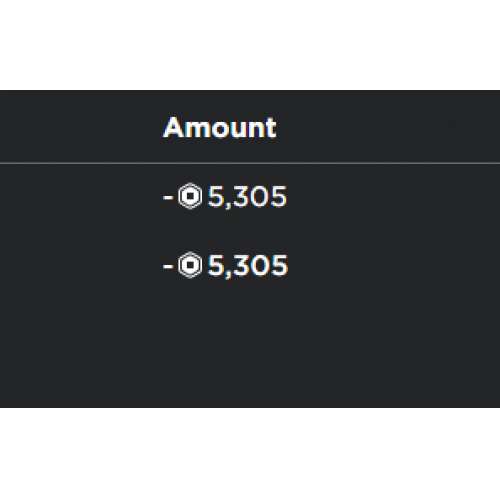Click the leading 5 in first row amount
Viewport: 500px width, 500px height.
[x=215, y=196]
